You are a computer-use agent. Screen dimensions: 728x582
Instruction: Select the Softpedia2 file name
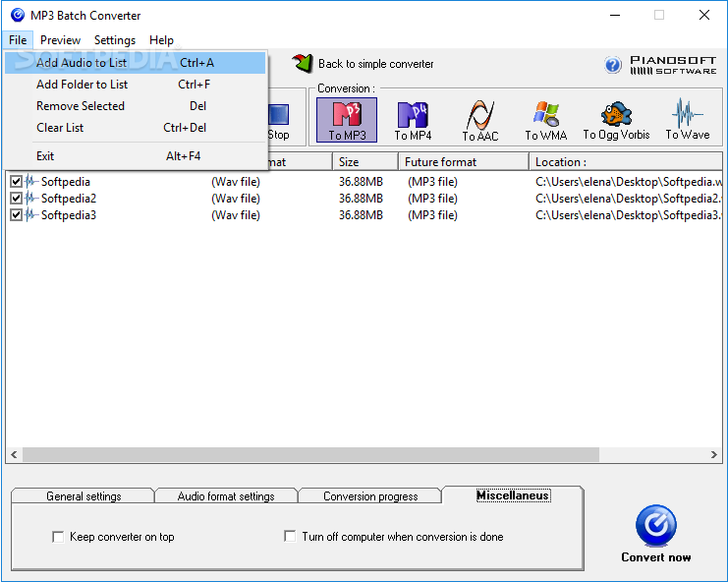click(x=69, y=199)
